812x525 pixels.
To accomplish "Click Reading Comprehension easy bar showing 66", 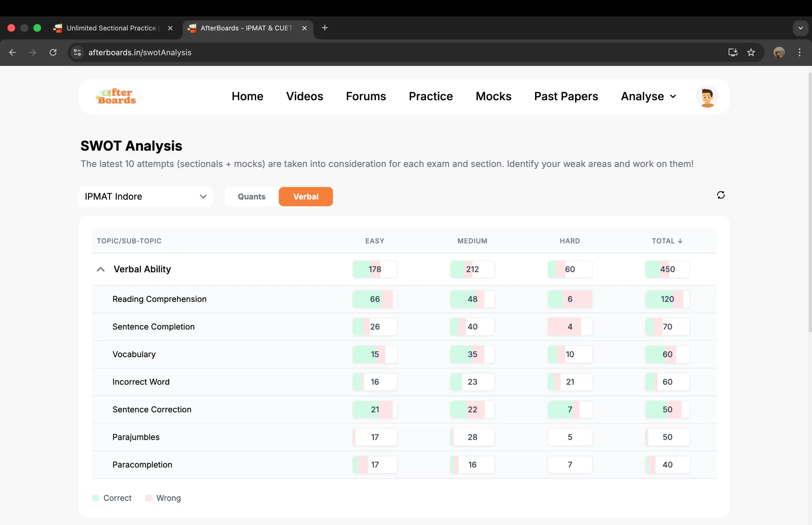I will coord(375,299).
